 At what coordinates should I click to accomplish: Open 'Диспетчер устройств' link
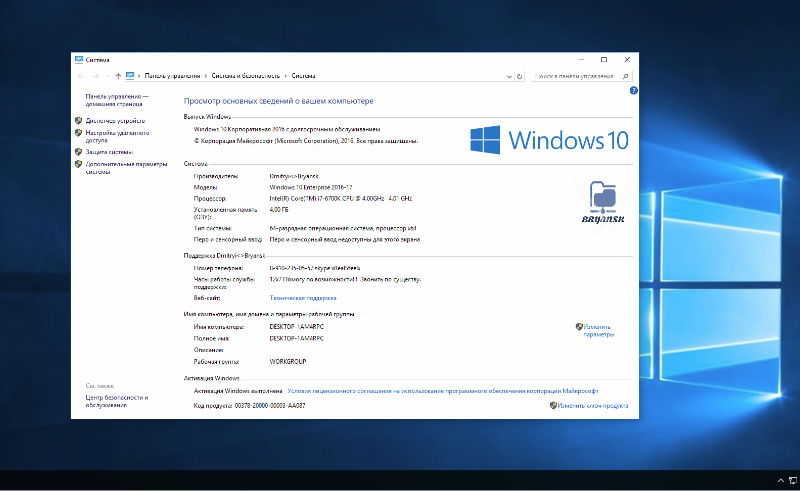[x=115, y=121]
